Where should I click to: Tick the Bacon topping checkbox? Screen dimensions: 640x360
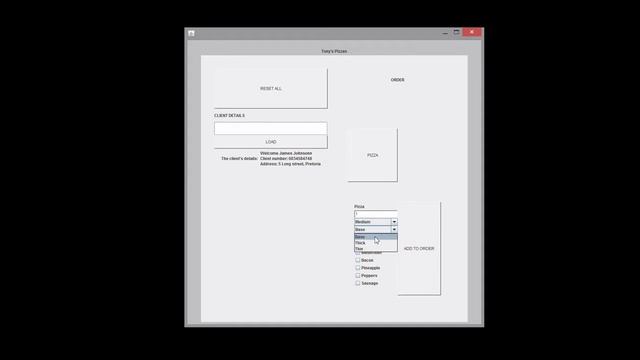click(x=358, y=260)
